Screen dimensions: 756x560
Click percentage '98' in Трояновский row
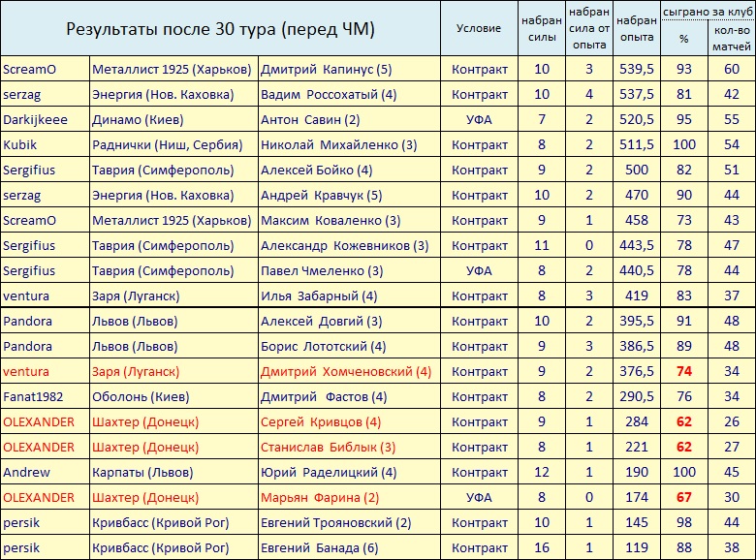click(683, 522)
